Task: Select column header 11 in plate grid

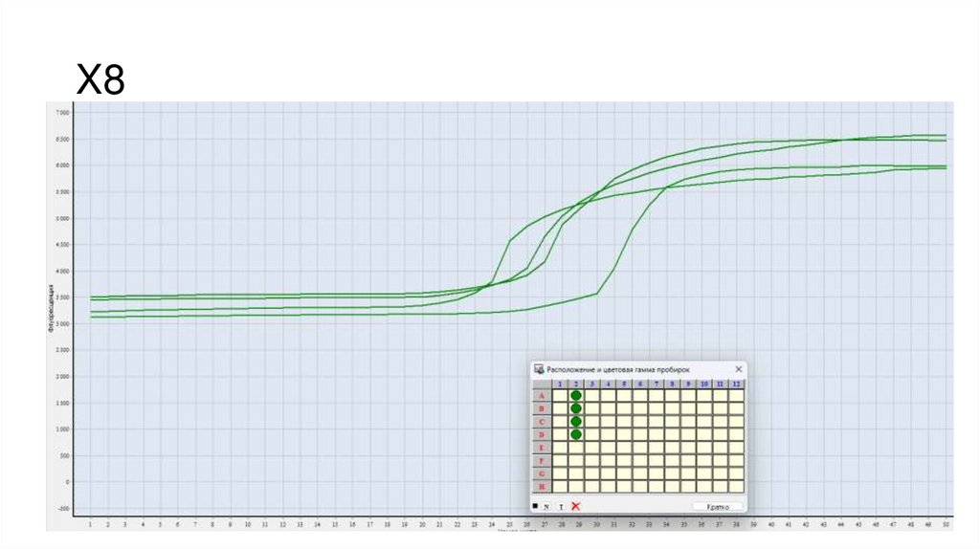Action: 720,384
